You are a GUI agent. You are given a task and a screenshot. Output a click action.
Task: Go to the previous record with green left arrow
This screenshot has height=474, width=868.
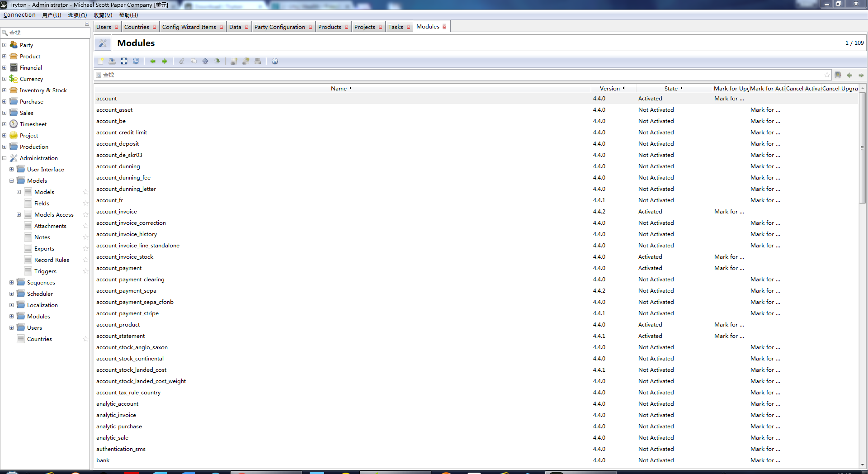pyautogui.click(x=153, y=61)
